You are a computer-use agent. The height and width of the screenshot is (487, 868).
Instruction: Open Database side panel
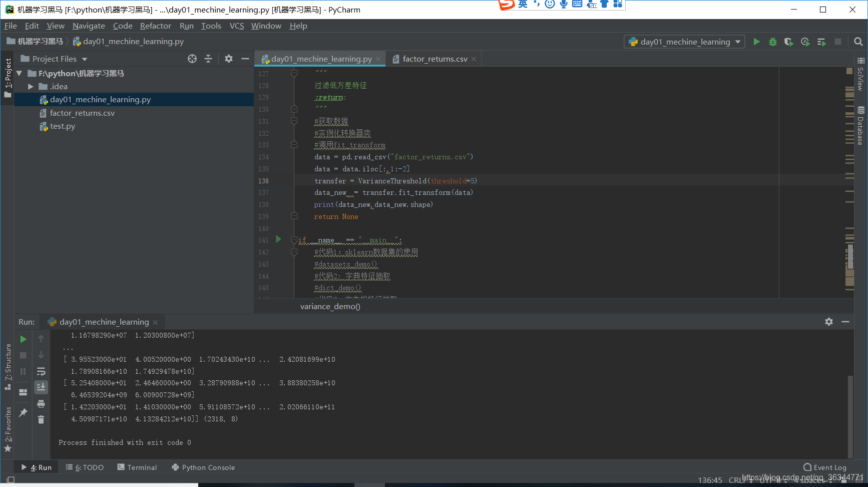(861, 126)
